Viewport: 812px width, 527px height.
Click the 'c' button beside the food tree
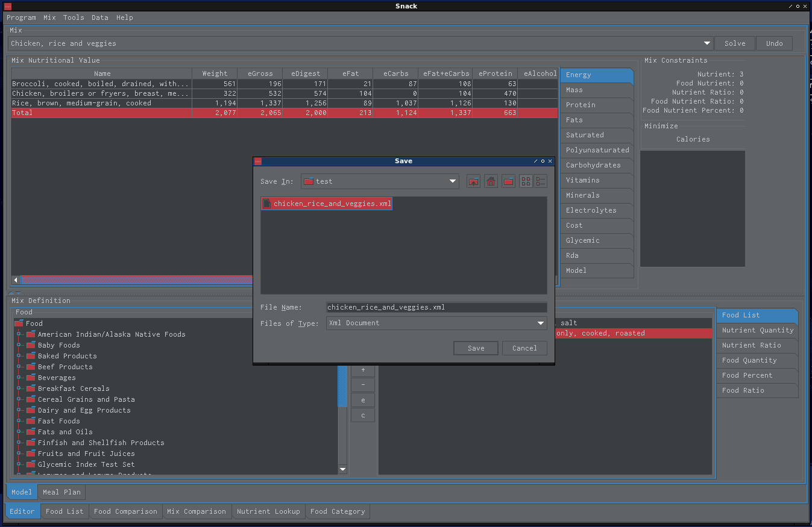[363, 415]
